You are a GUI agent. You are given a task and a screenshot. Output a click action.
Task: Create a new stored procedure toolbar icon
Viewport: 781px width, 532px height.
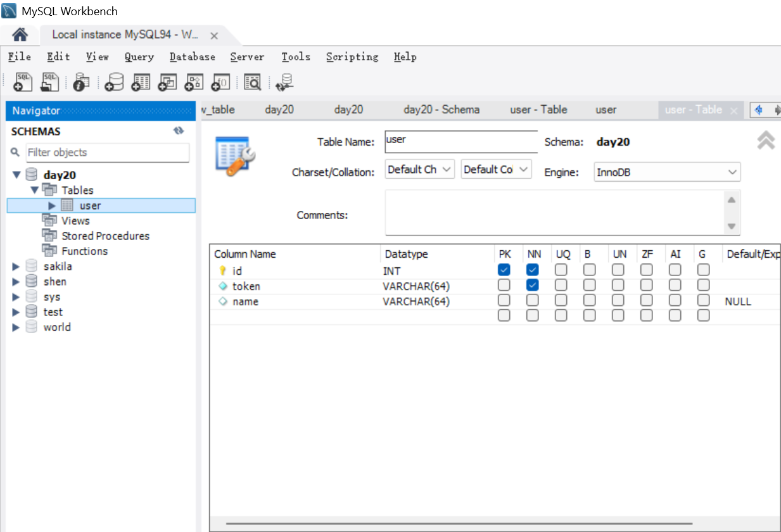(194, 82)
